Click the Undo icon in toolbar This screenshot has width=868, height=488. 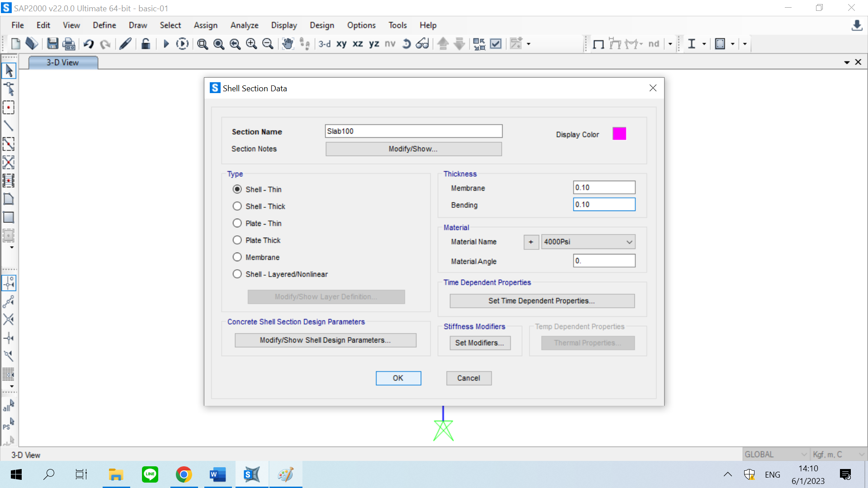[x=89, y=44]
